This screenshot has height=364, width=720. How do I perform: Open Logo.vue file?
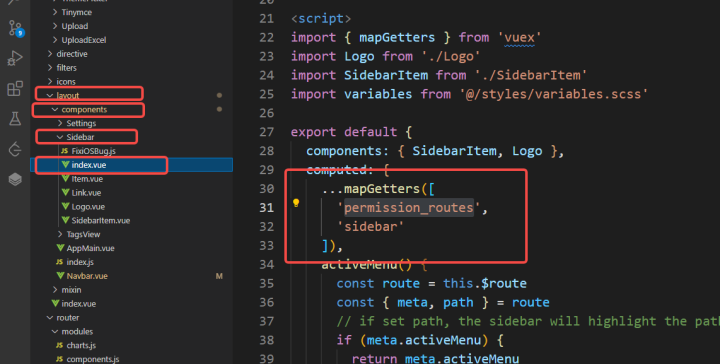(x=88, y=207)
